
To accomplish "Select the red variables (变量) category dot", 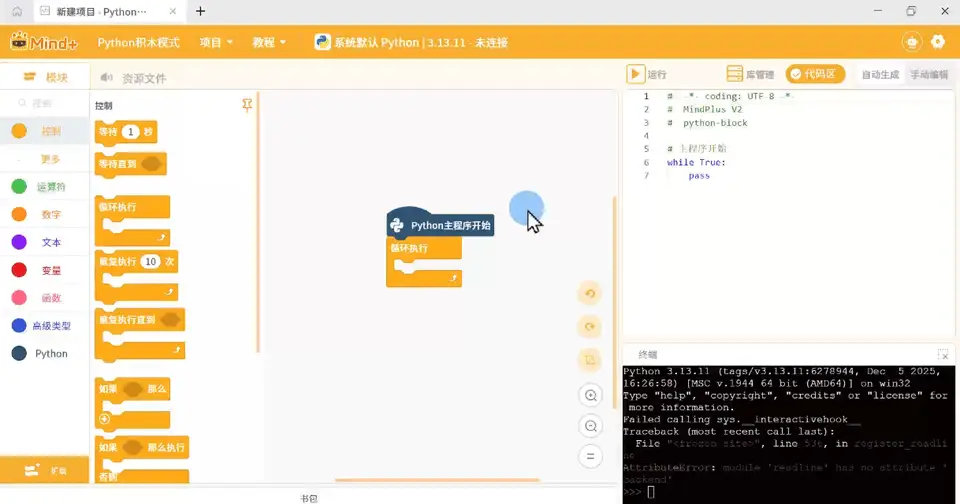I will click(19, 270).
